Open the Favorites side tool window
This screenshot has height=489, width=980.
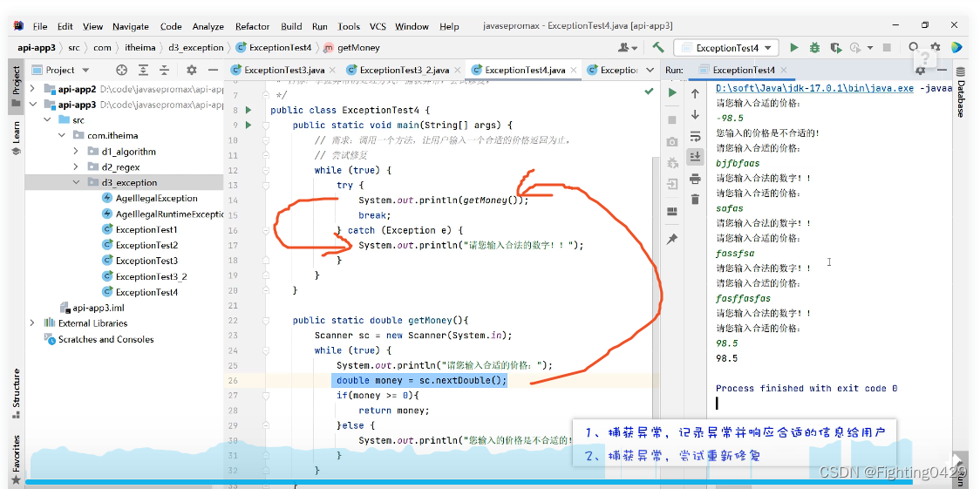pos(17,458)
